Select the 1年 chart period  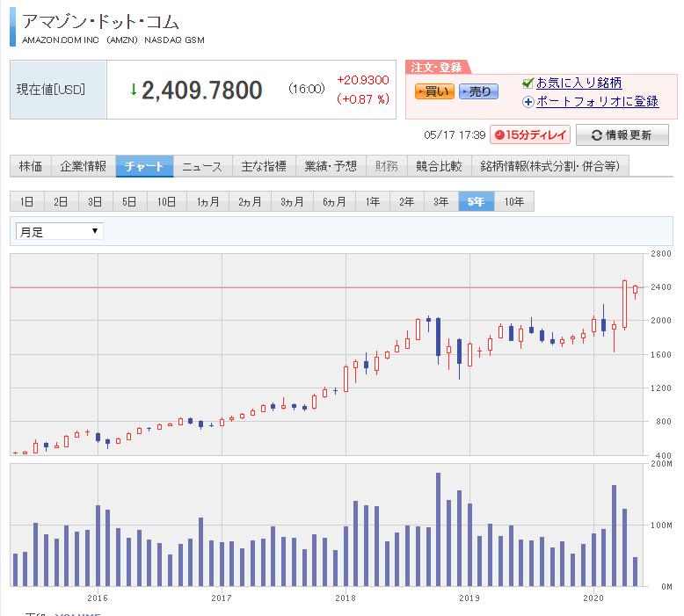click(373, 201)
